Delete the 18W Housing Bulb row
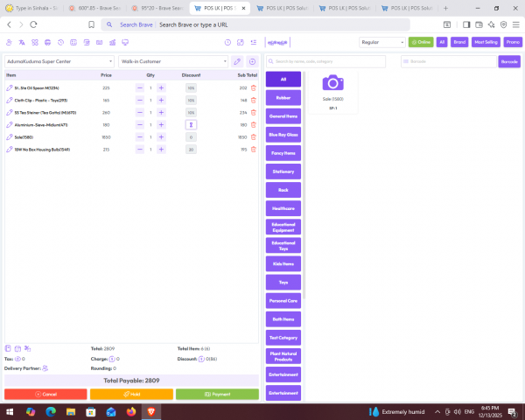Image resolution: width=525 pixels, height=420 pixels. [x=254, y=150]
